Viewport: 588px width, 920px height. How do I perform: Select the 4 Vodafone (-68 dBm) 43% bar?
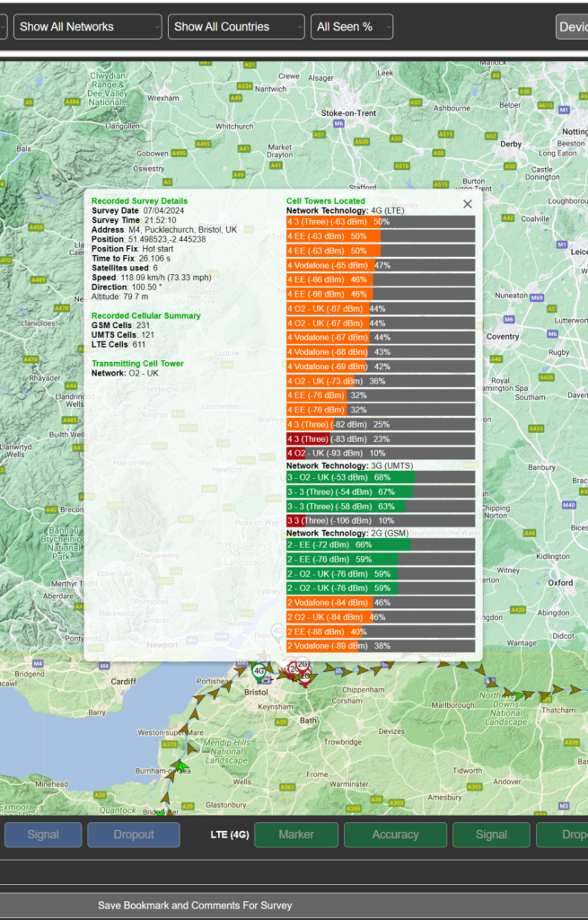click(381, 352)
